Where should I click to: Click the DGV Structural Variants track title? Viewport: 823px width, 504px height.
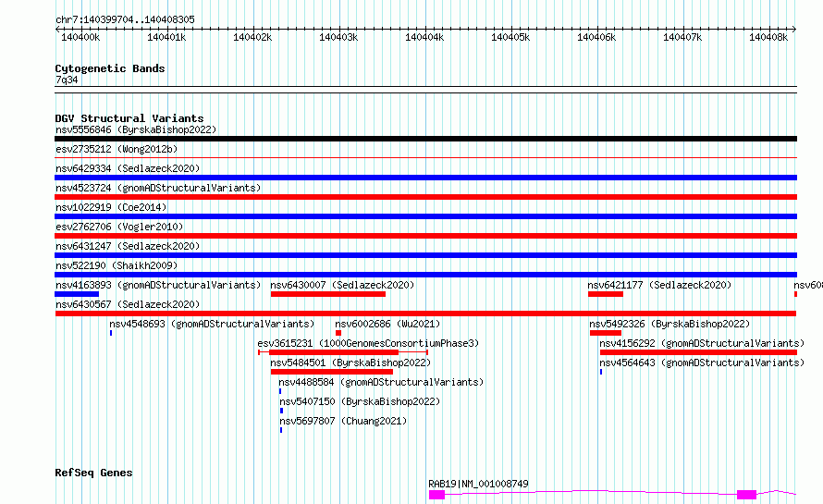(129, 118)
